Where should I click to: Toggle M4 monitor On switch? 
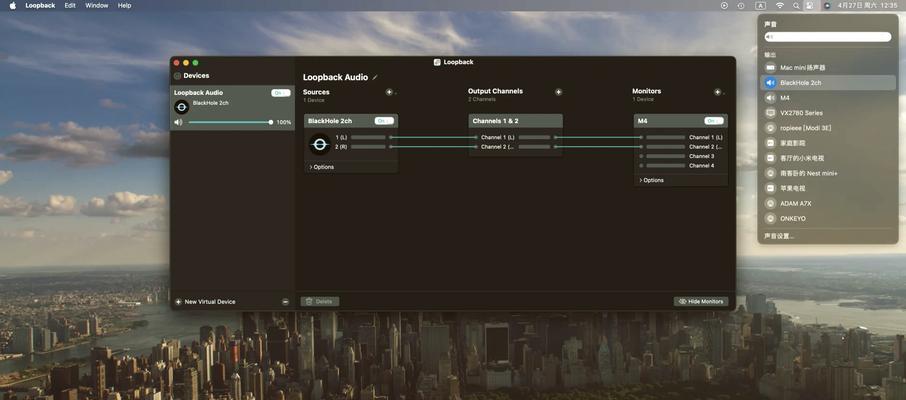(714, 121)
